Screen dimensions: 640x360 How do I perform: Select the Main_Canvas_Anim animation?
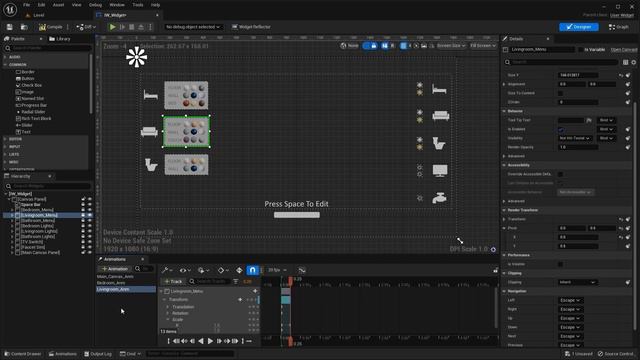[116, 276]
